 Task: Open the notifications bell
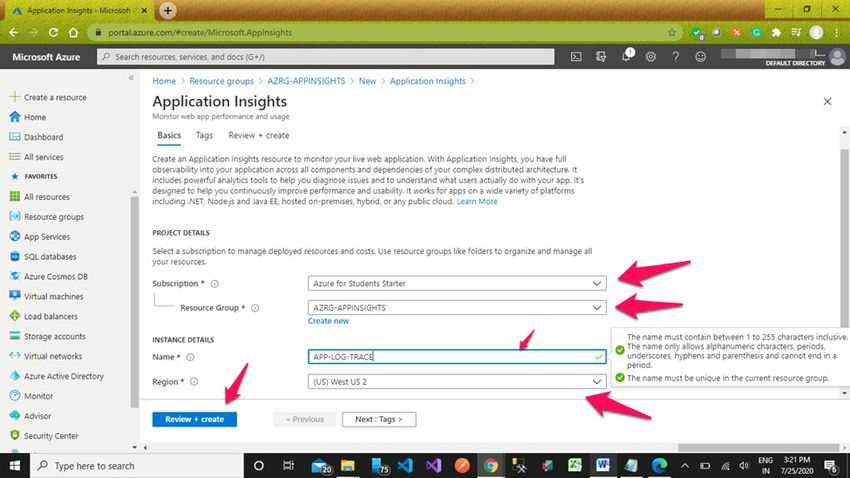[x=626, y=56]
